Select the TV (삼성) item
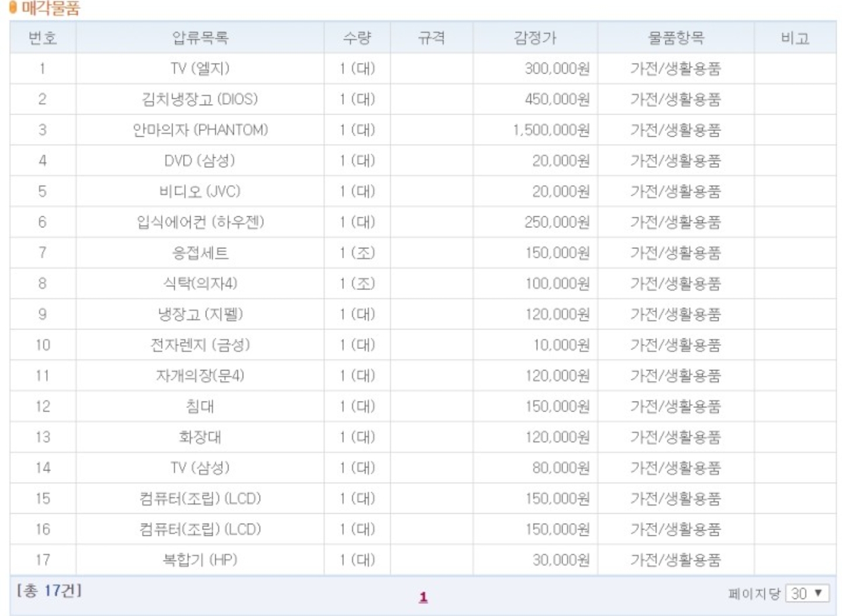842x616 pixels. (200, 468)
